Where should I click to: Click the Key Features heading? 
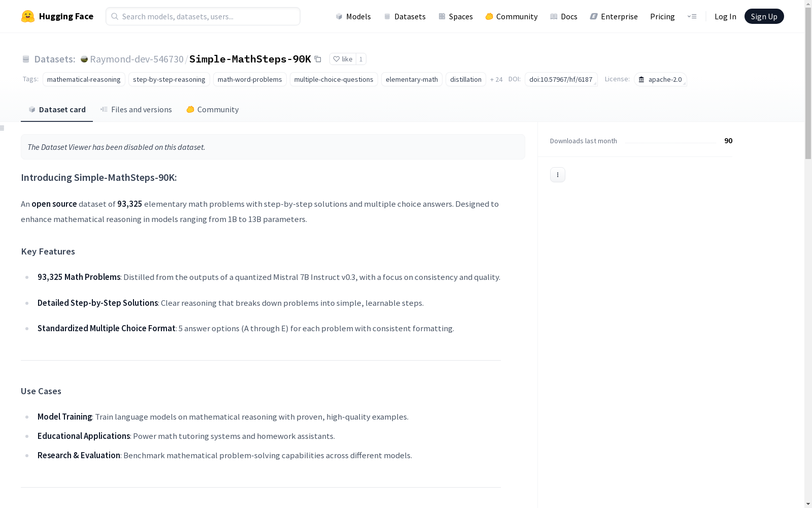click(48, 251)
